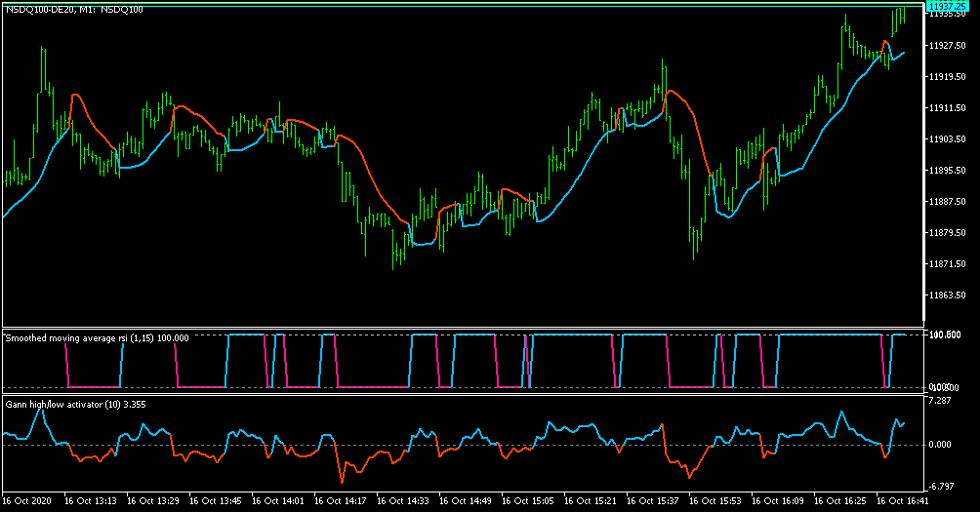Click the 16 Oct 15:21 time label
The height and width of the screenshot is (512, 980).
pyautogui.click(x=591, y=500)
